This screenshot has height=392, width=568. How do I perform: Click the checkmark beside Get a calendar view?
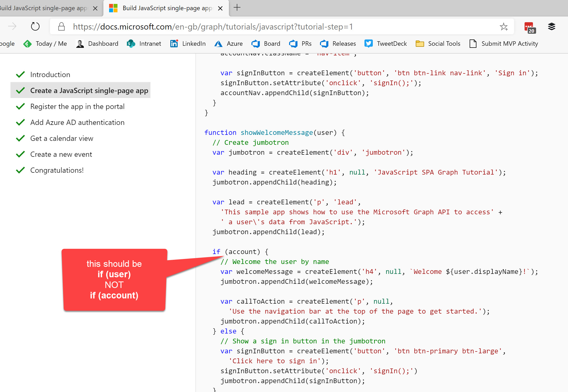coord(20,138)
